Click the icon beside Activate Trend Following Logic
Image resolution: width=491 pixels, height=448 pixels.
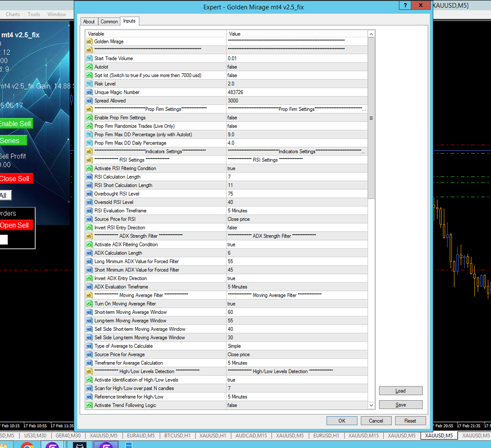click(x=89, y=405)
